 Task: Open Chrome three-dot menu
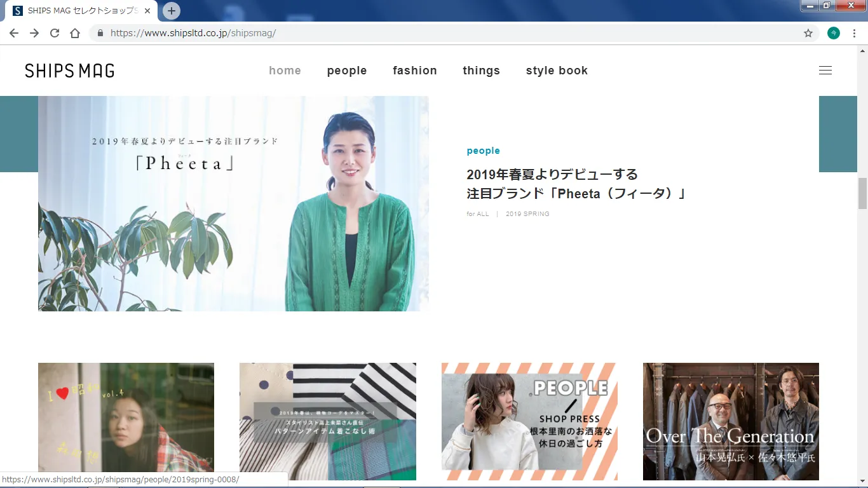click(855, 33)
